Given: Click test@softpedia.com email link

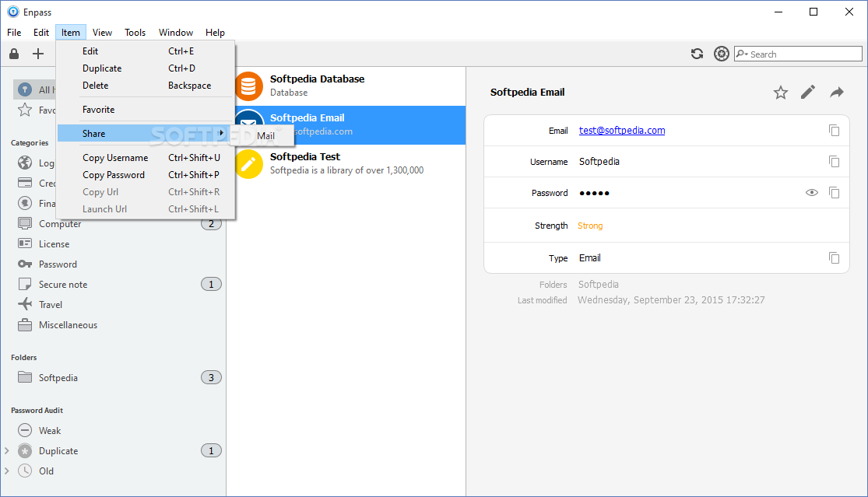Looking at the screenshot, I should [x=622, y=131].
